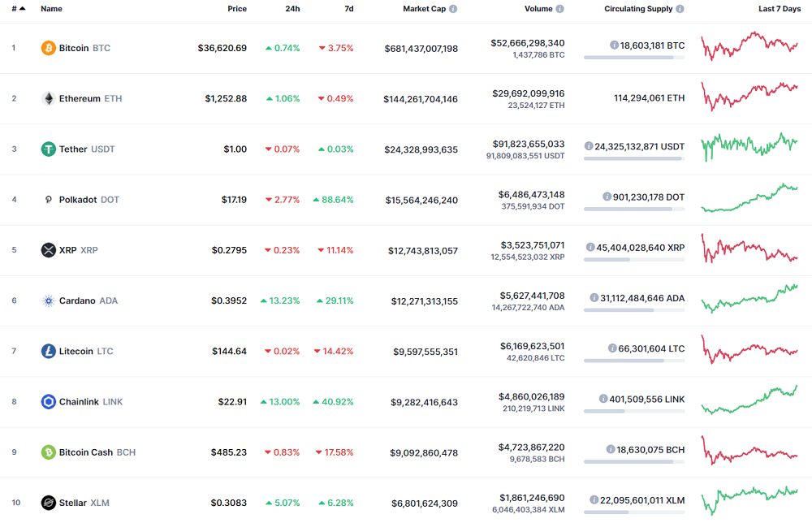This screenshot has width=812, height=523.
Task: Click Bitcoin's volume value $52,666,298,340
Action: point(527,43)
